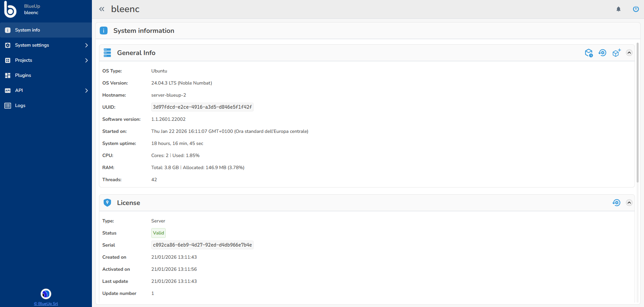This screenshot has height=307, width=644.
Task: Open the Projects menu entry
Action: 23,60
